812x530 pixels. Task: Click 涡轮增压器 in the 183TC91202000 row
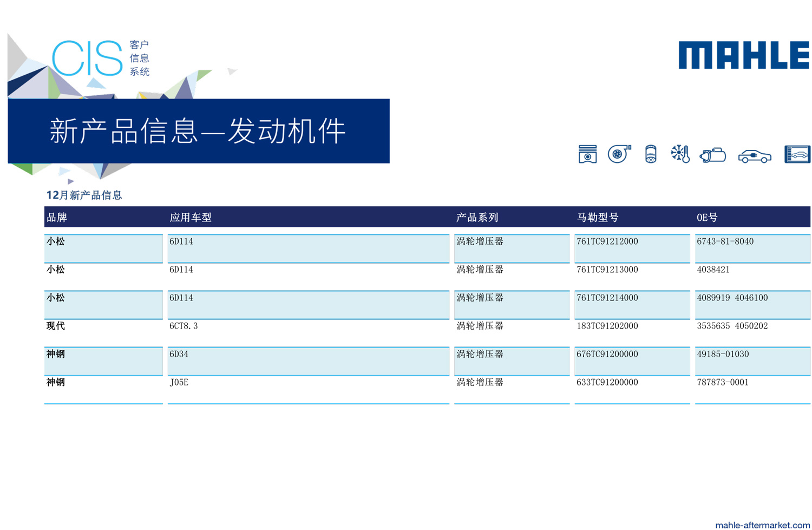coord(480,326)
